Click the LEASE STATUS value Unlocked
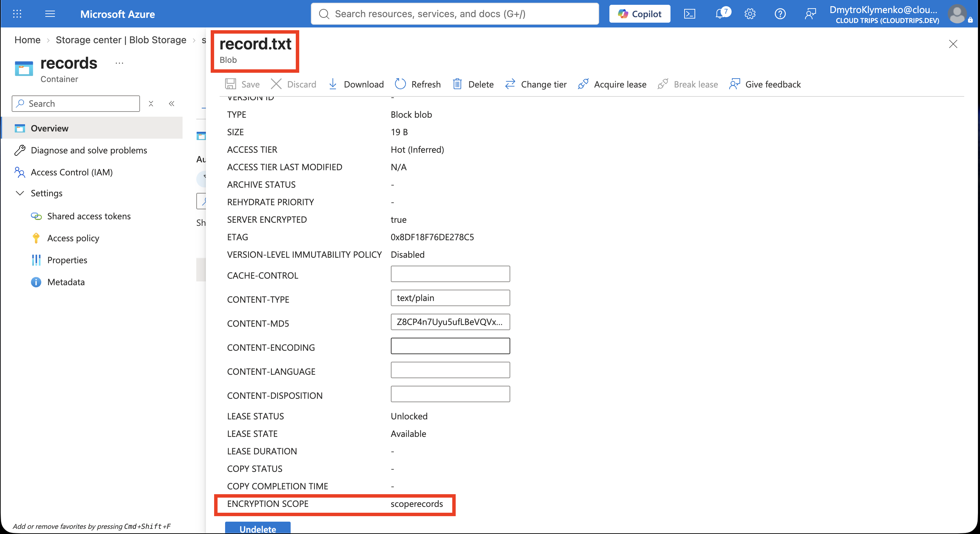This screenshot has height=534, width=980. click(x=409, y=416)
